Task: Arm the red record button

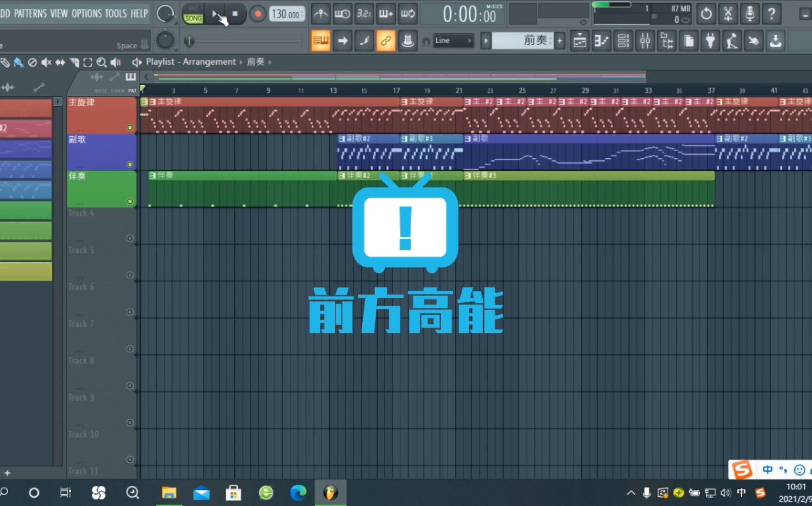Action: point(258,14)
